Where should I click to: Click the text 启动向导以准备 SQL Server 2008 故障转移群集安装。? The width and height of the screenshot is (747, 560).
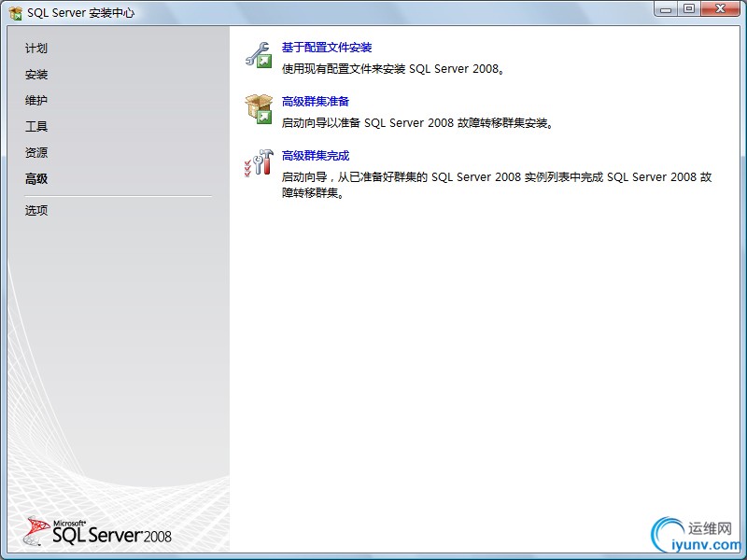coord(417,123)
